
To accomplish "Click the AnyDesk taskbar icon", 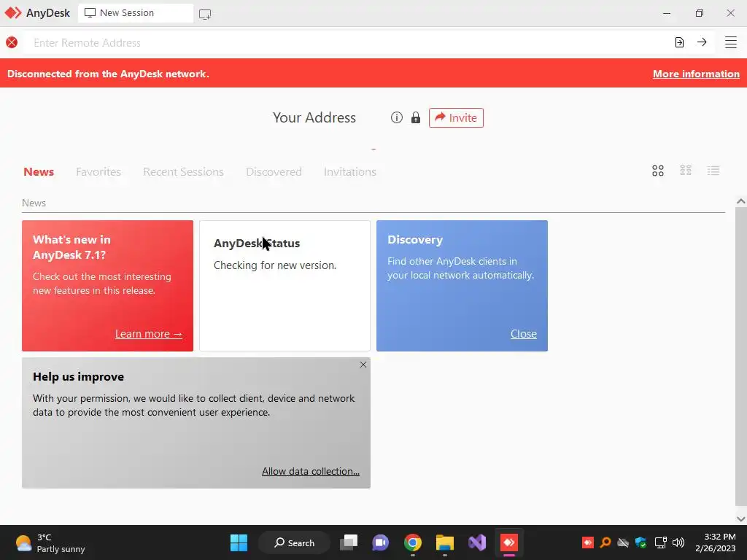I will click(508, 542).
